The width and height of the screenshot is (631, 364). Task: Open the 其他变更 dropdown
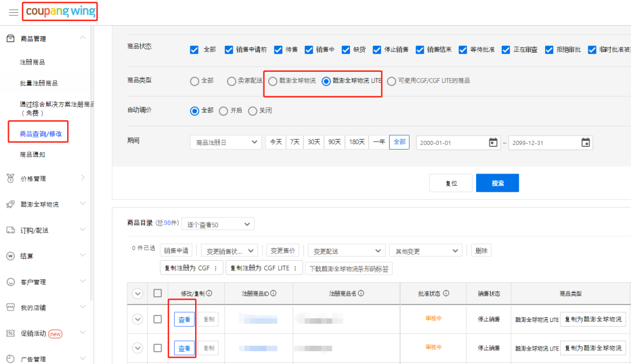426,251
